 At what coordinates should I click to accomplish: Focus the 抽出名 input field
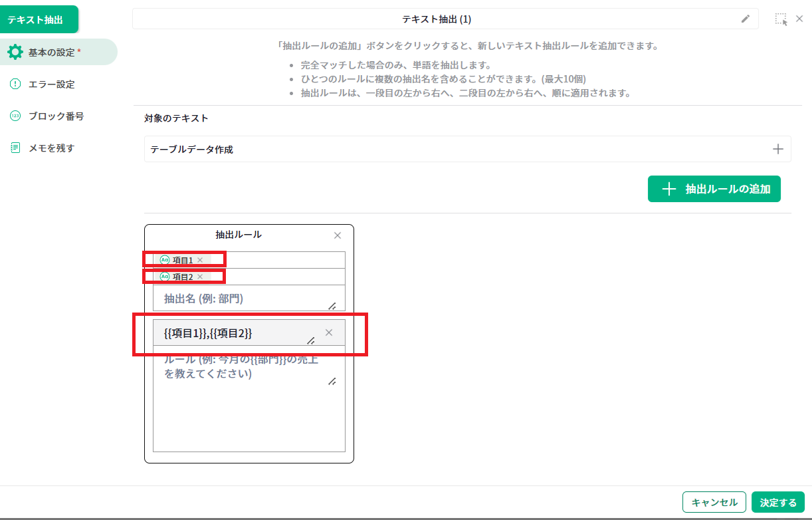pyautogui.click(x=243, y=299)
